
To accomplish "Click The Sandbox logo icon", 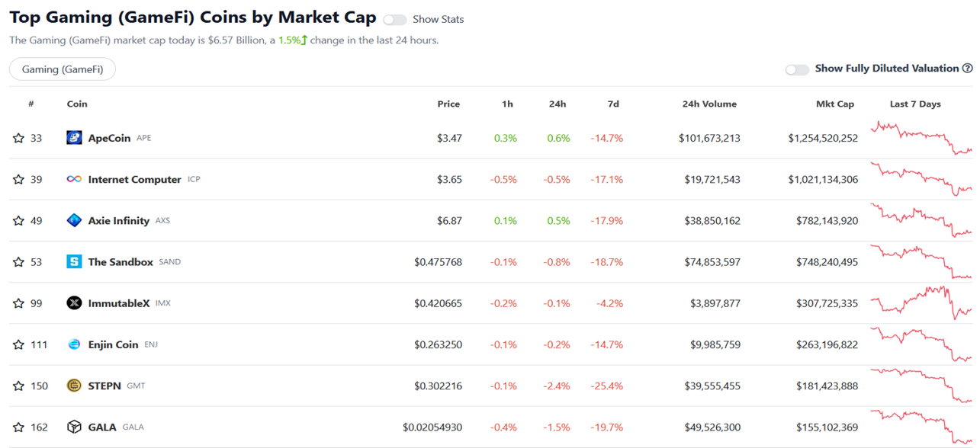I will tap(74, 261).
